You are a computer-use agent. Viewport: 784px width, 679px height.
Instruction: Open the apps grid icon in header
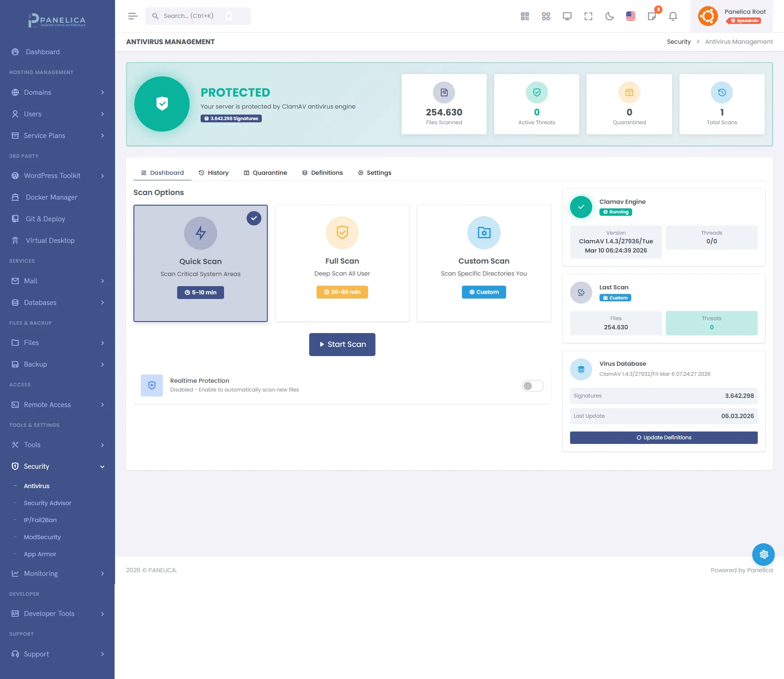[546, 17]
